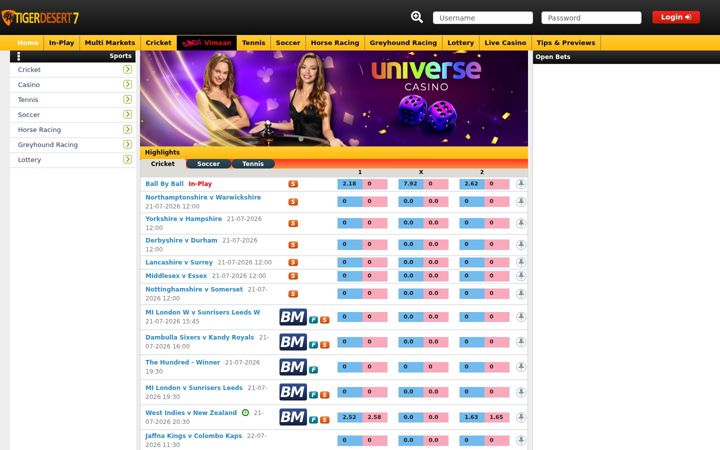Expand Horse Racing in the Sports sidebar
This screenshot has width=720, height=450.
click(127, 129)
